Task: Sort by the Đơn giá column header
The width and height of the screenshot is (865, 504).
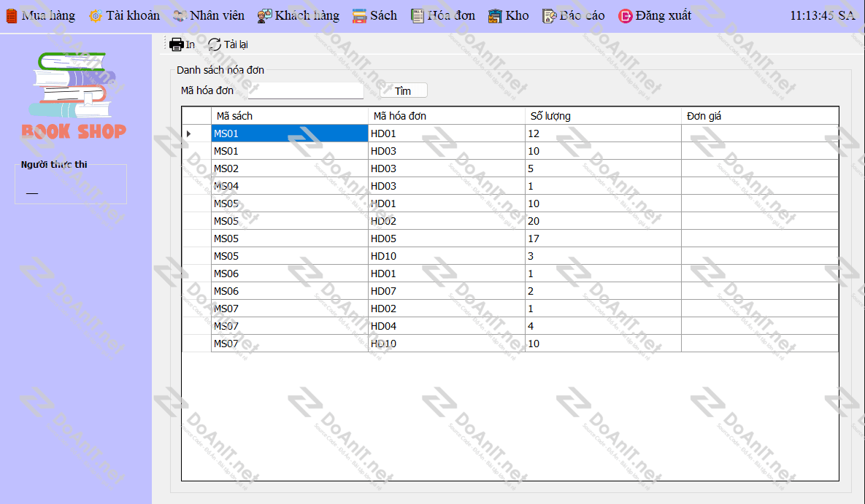Action: (x=760, y=116)
